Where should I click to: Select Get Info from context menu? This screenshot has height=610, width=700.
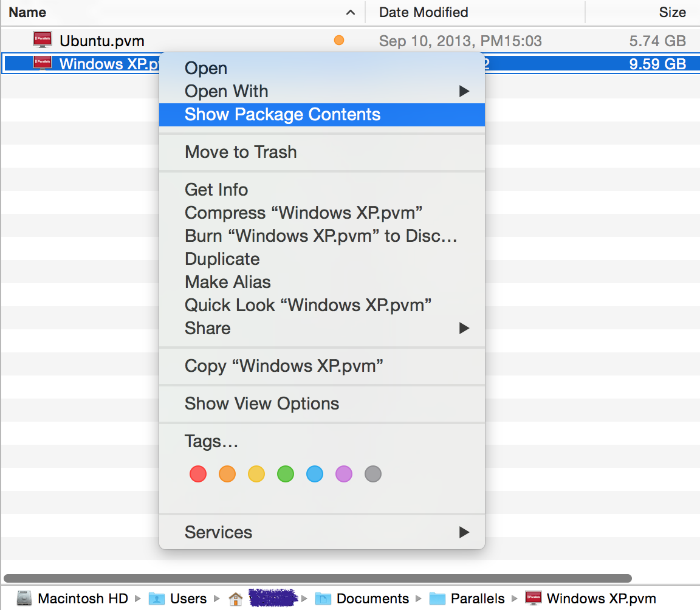pyautogui.click(x=216, y=190)
